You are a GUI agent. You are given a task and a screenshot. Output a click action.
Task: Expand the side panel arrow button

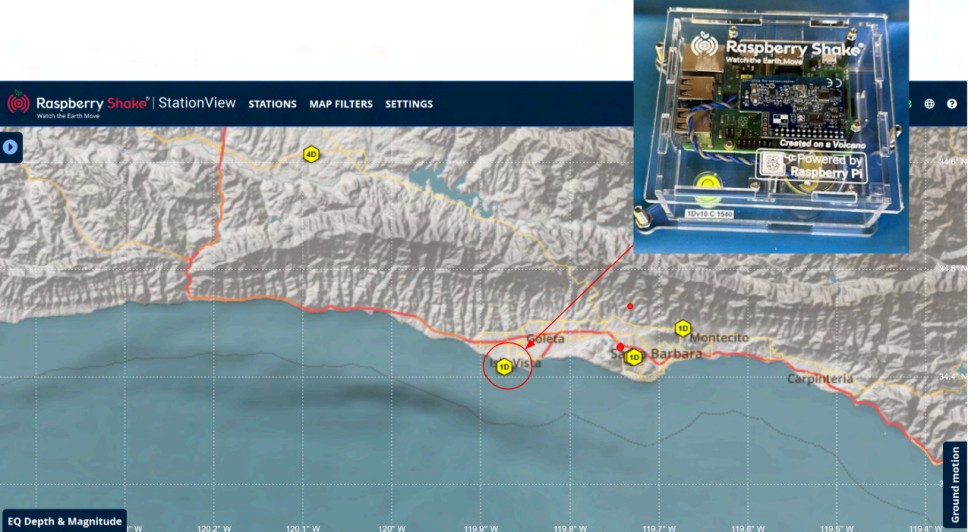tap(10, 147)
